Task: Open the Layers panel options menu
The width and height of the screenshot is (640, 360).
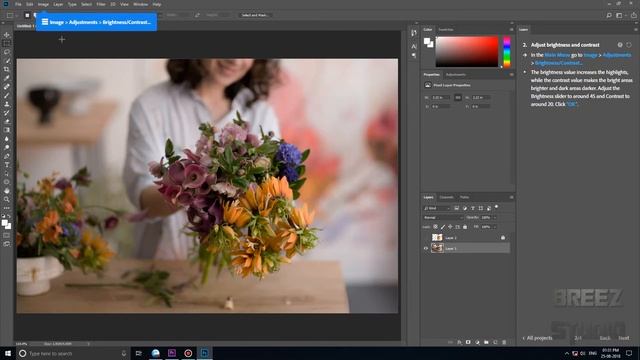Action: pos(511,197)
